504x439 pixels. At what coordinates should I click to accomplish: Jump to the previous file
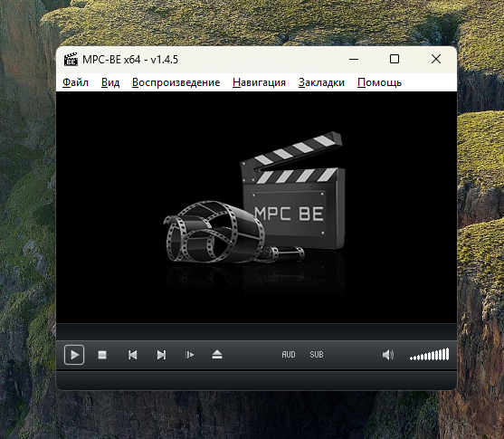(x=132, y=355)
